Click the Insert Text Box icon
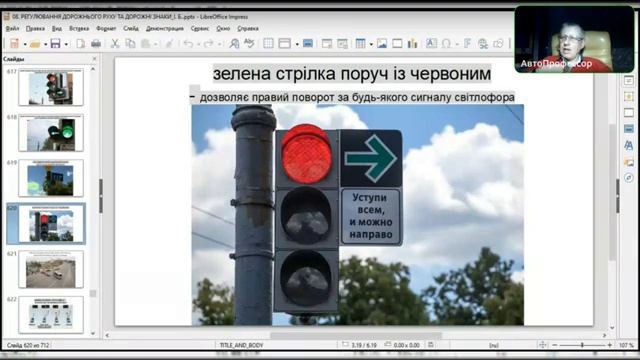Viewport: 640px width, 360px height. (x=431, y=43)
